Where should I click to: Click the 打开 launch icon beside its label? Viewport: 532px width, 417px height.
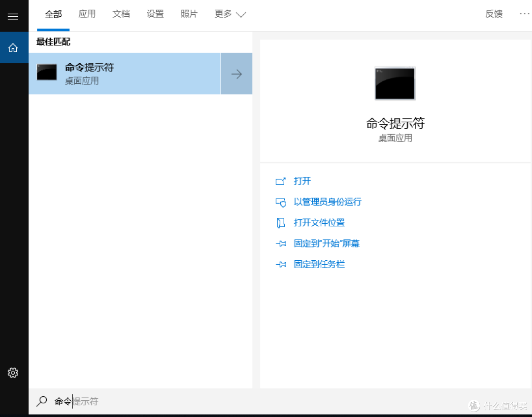point(281,181)
